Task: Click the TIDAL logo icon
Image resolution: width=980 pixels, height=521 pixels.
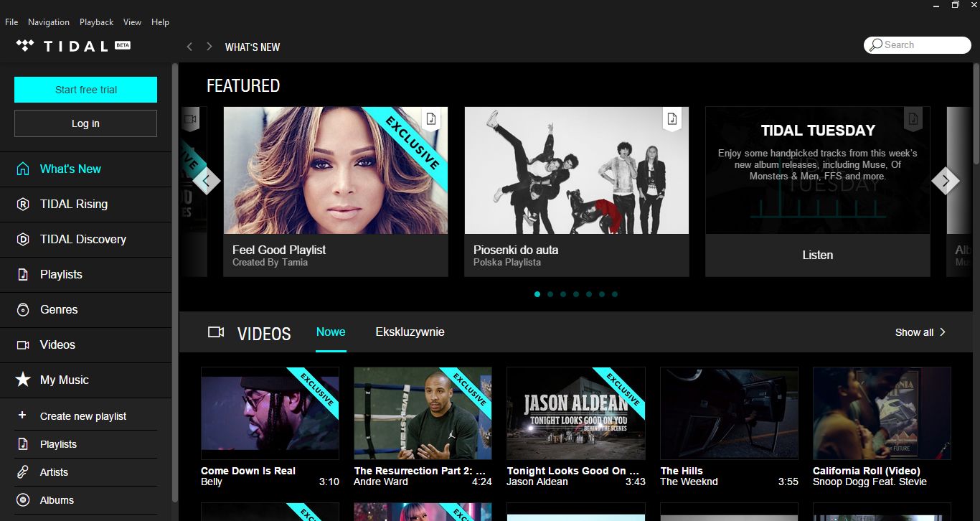Action: click(25, 46)
